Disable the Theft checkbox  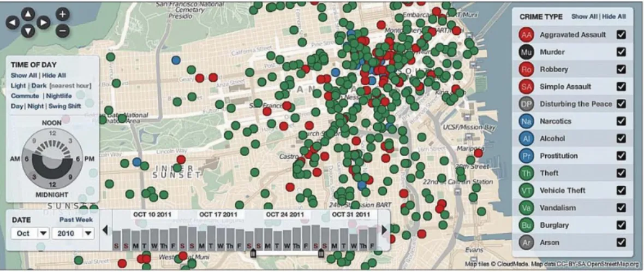622,173
